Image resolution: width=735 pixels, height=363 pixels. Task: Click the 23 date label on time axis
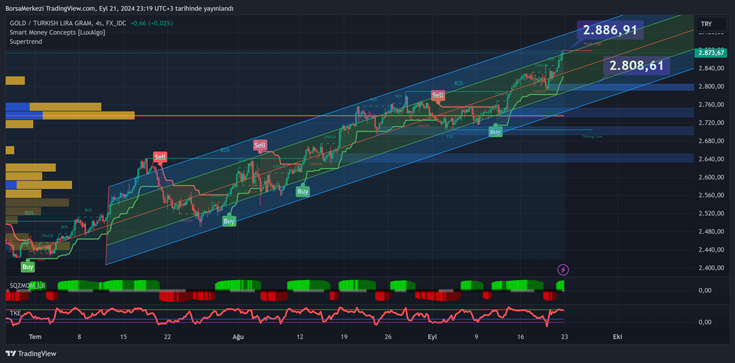(564, 337)
